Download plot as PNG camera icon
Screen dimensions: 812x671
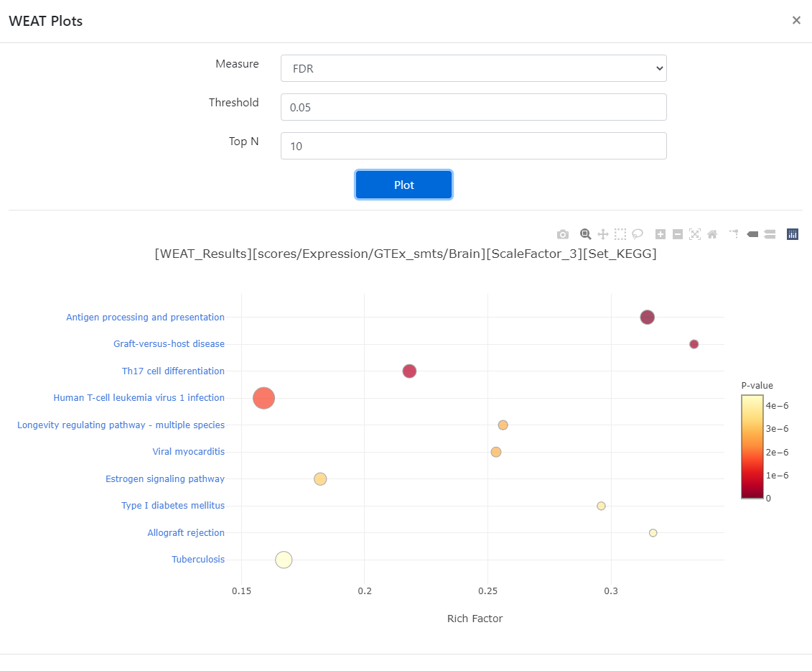562,234
